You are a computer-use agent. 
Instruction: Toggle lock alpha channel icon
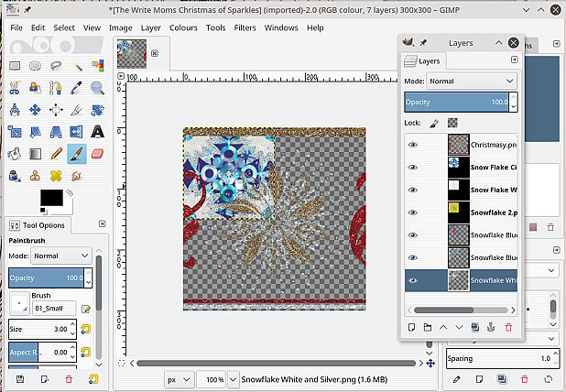[452, 123]
